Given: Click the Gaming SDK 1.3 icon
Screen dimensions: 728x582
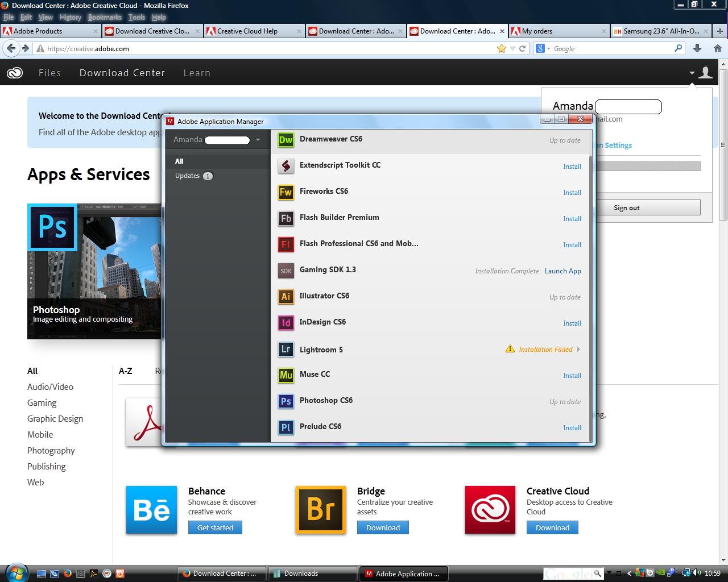Looking at the screenshot, I should (x=286, y=271).
